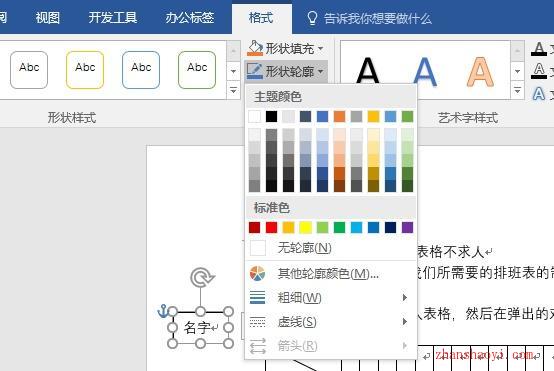Image resolution: width=554 pixels, height=371 pixels.
Task: Pick dark red standard color swatch
Action: [254, 227]
